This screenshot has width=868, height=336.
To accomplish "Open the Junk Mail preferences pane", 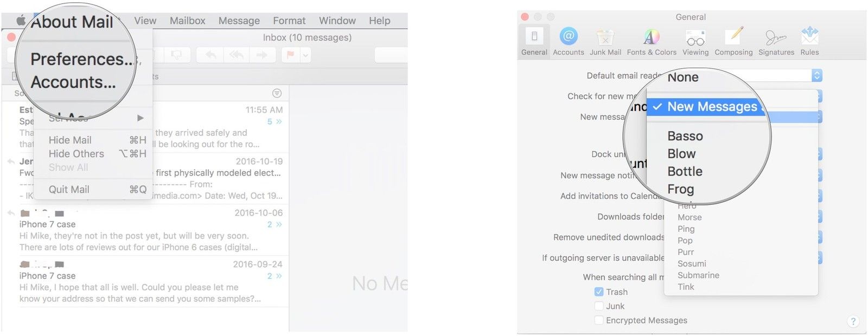I will [x=605, y=42].
